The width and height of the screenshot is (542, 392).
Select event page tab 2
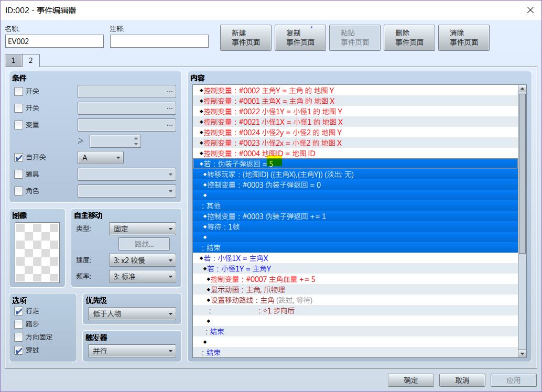click(31, 60)
